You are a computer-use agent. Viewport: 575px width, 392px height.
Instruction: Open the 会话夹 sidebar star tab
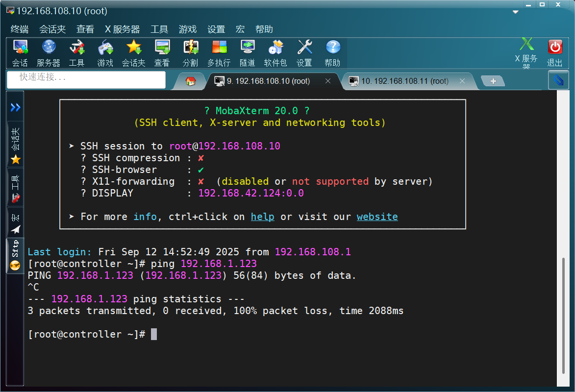(x=15, y=146)
